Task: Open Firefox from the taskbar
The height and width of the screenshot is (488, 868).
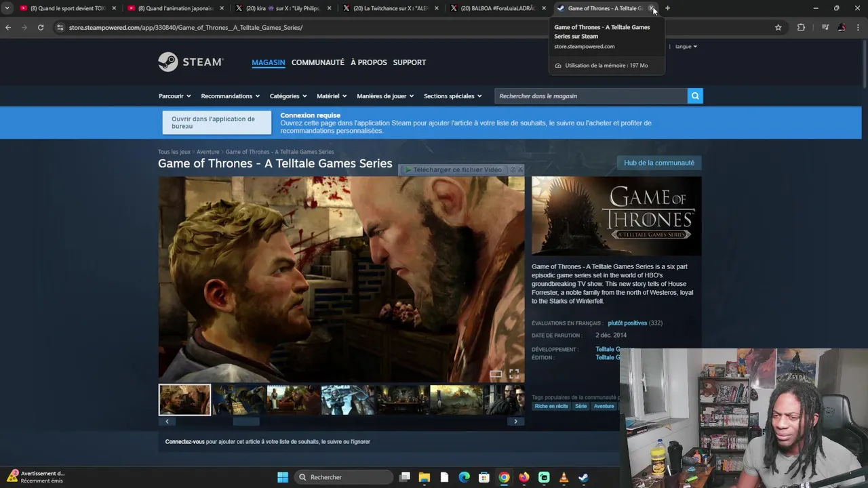Action: pyautogui.click(x=524, y=477)
